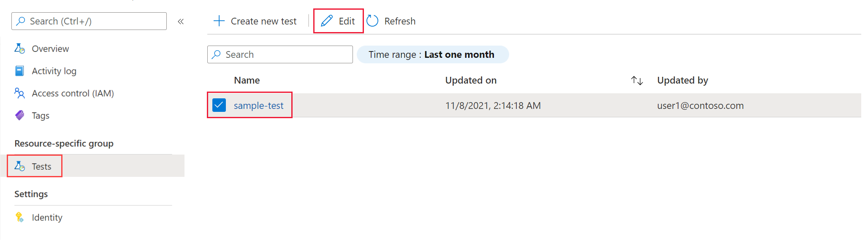868x241 pixels.
Task: Open the sample-test link
Action: [258, 106]
